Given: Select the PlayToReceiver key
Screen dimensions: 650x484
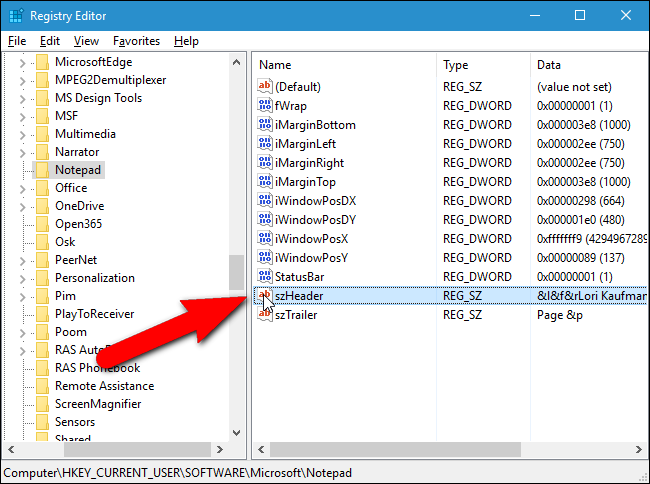Looking at the screenshot, I should coord(95,314).
